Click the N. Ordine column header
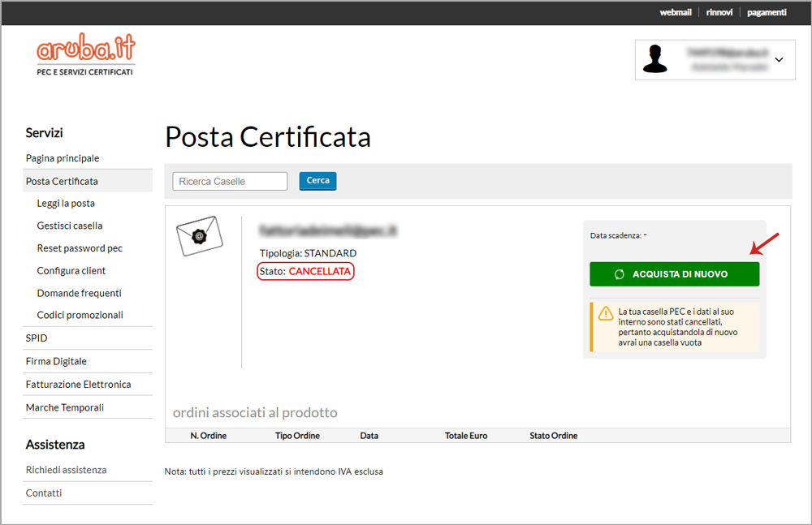This screenshot has height=525, width=812. pos(208,436)
